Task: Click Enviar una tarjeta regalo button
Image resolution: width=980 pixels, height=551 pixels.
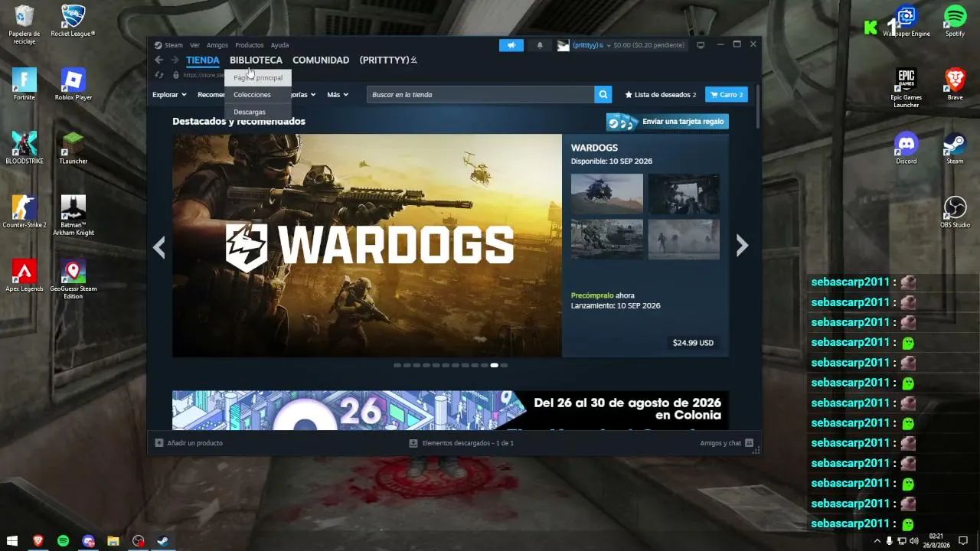Action: pos(668,122)
